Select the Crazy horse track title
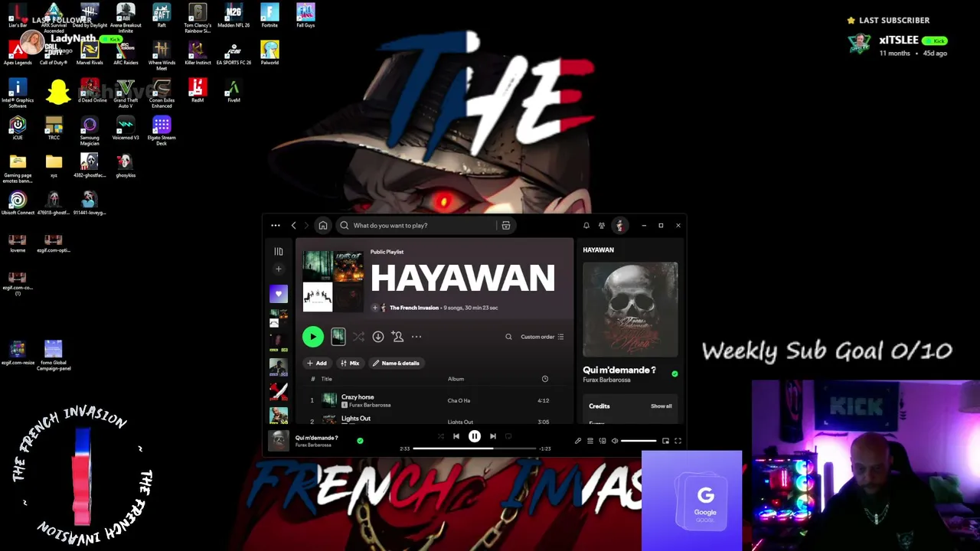Viewport: 980px width, 551px height. (358, 397)
